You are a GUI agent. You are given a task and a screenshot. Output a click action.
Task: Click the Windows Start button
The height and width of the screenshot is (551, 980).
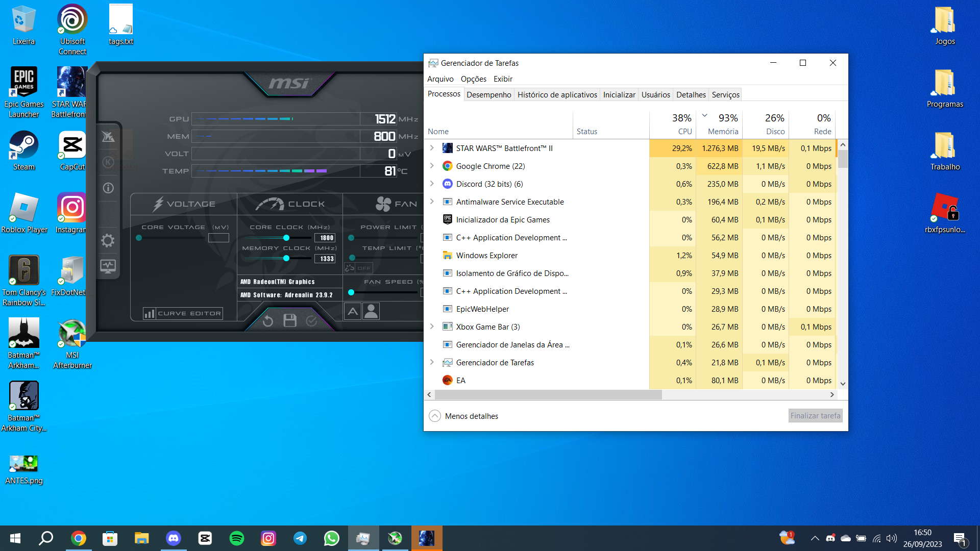(15, 538)
